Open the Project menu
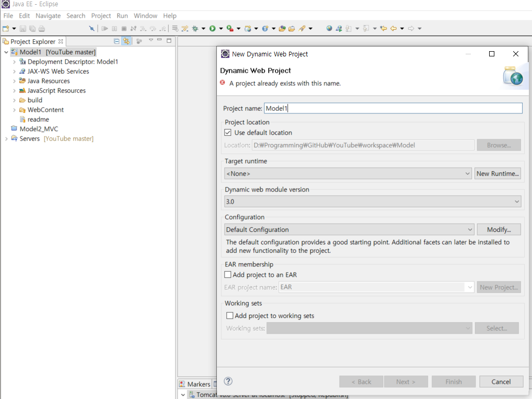 (101, 16)
